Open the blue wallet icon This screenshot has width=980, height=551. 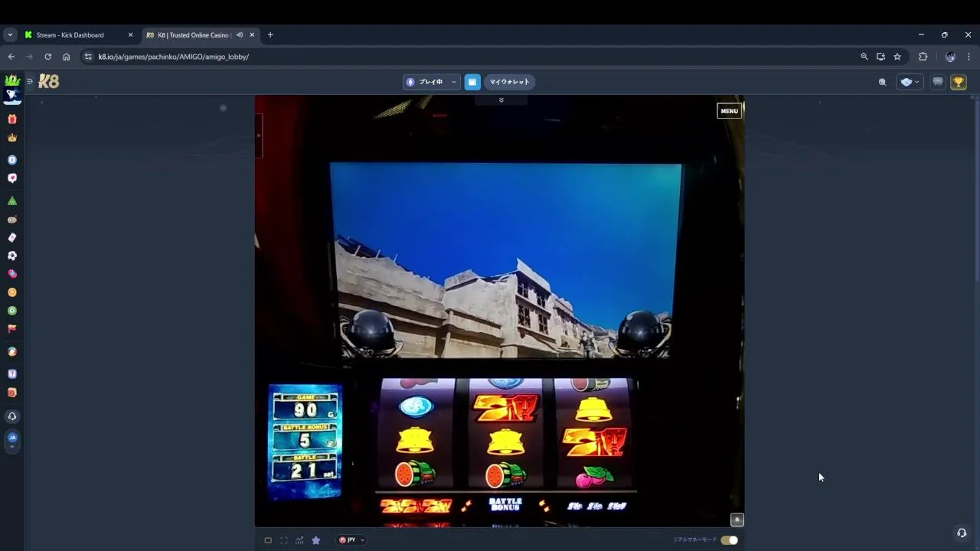coord(472,82)
